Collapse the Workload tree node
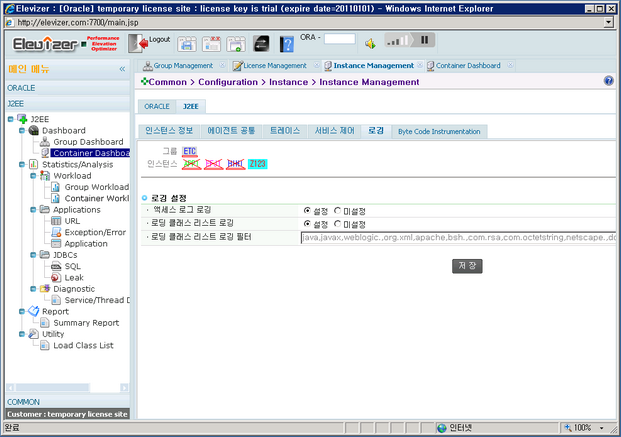The height and width of the screenshot is (437, 621). 33,176
